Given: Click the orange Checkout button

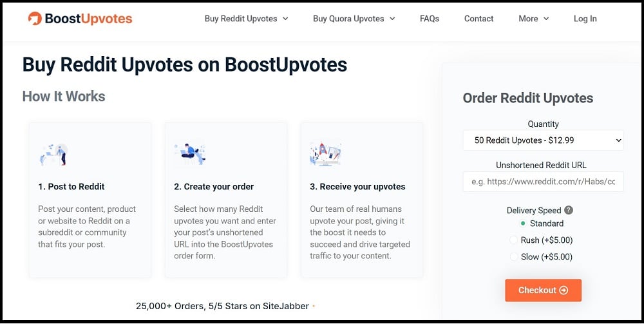Looking at the screenshot, I should [543, 291].
